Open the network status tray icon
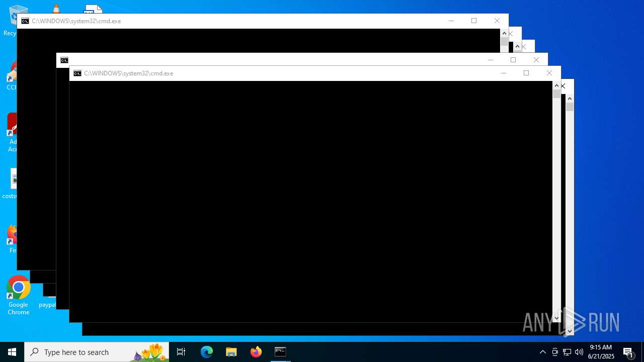This screenshot has width=644, height=362. click(x=567, y=352)
